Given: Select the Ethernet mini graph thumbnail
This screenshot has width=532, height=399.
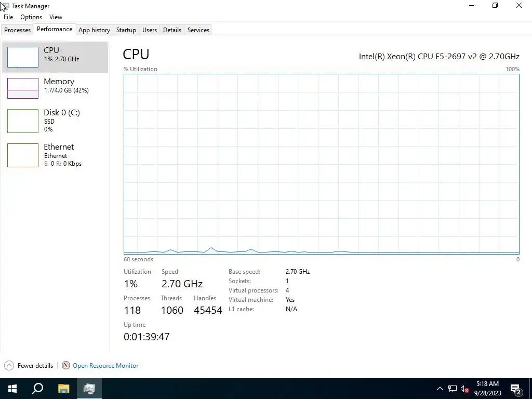Looking at the screenshot, I should 23,155.
